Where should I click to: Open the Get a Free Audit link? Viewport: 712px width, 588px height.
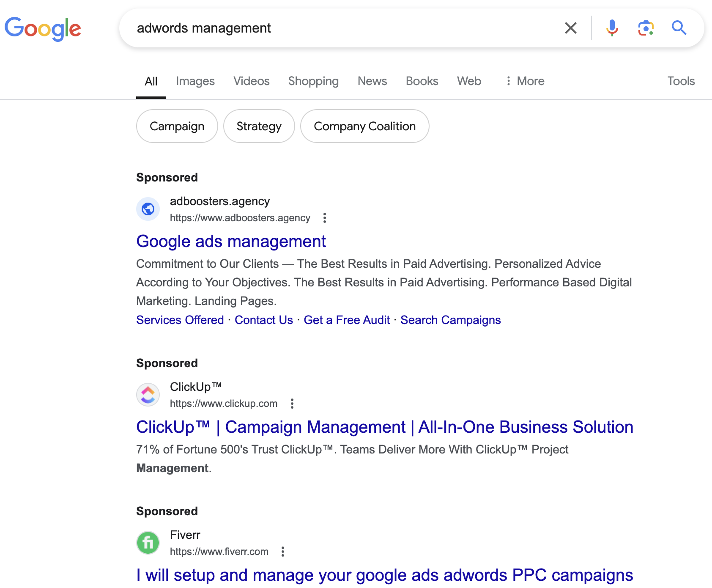(347, 320)
